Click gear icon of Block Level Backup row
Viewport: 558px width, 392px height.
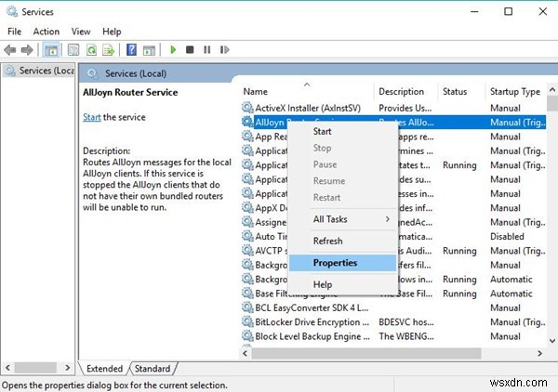point(247,336)
